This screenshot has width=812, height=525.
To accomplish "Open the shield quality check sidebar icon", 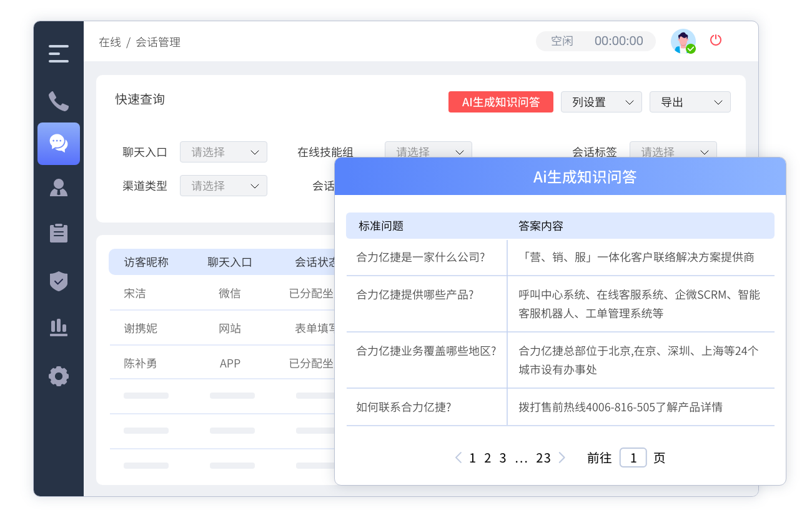I will [59, 281].
